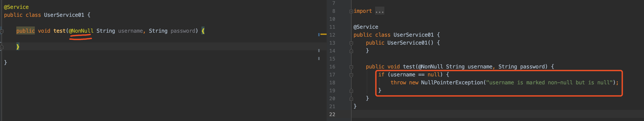Click fold end marker on line 20

click(351, 99)
